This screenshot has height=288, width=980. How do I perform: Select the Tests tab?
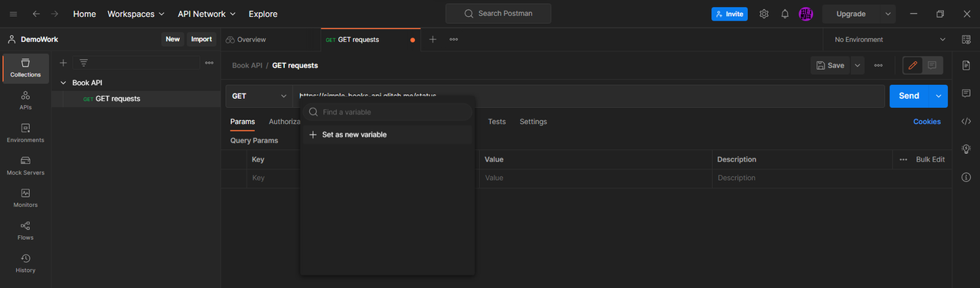pyautogui.click(x=497, y=121)
